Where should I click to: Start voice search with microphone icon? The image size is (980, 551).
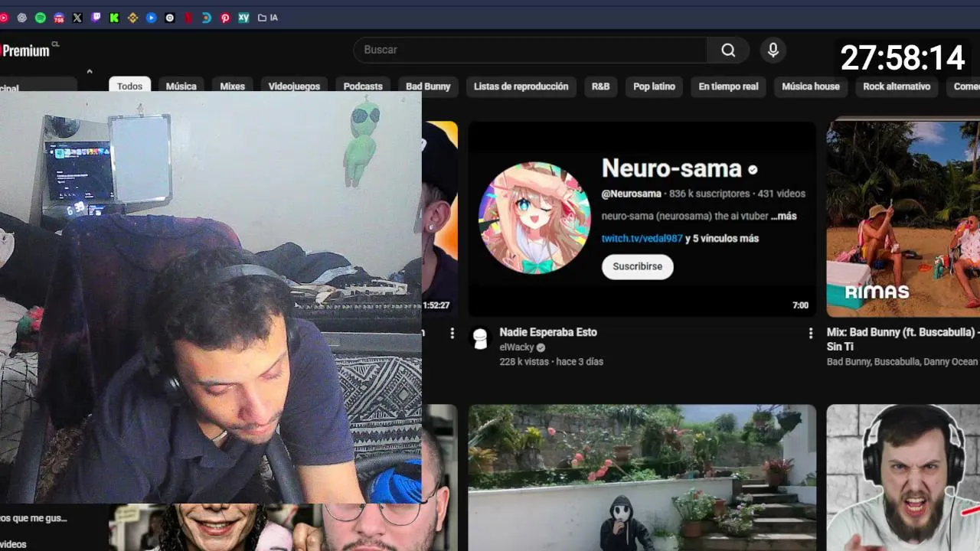pyautogui.click(x=773, y=50)
